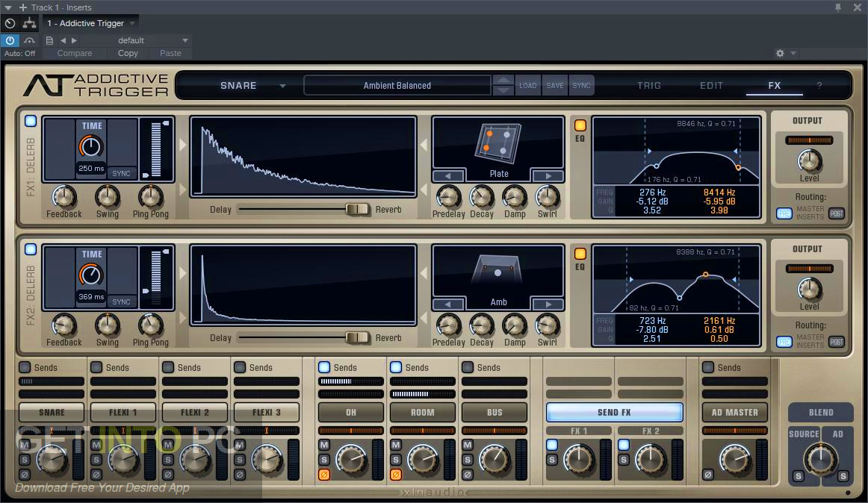Toggle FX2 EQ on/off
Image resolution: width=868 pixels, height=503 pixels.
tap(580, 254)
